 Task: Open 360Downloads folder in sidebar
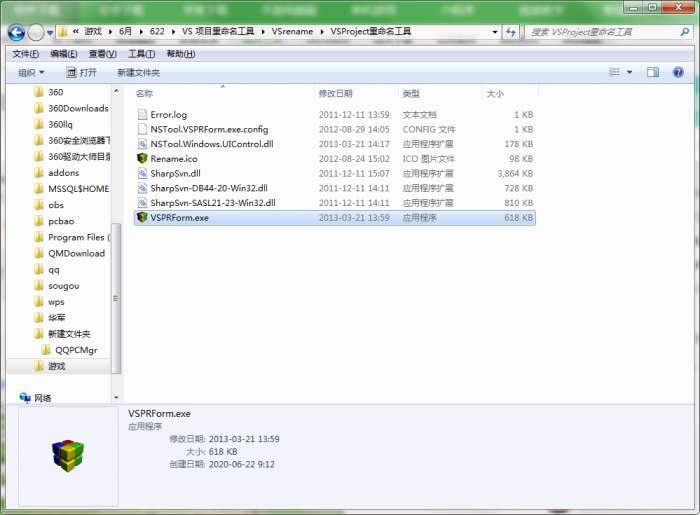tap(71, 108)
